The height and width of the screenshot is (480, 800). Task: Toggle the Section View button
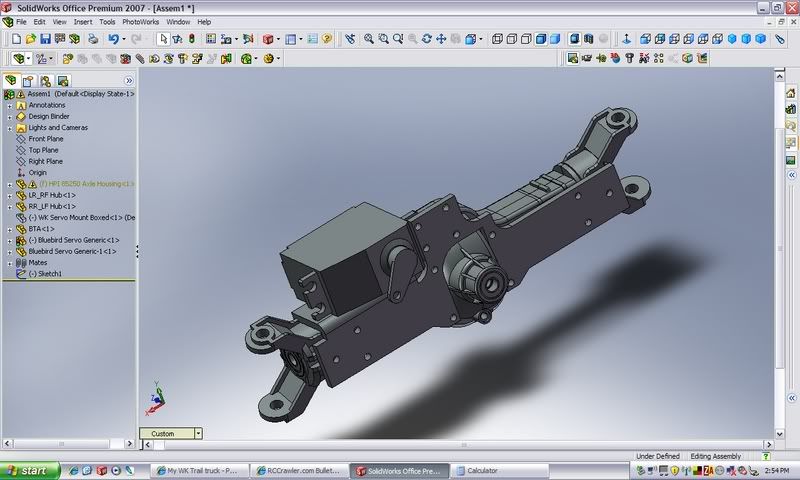(589, 39)
